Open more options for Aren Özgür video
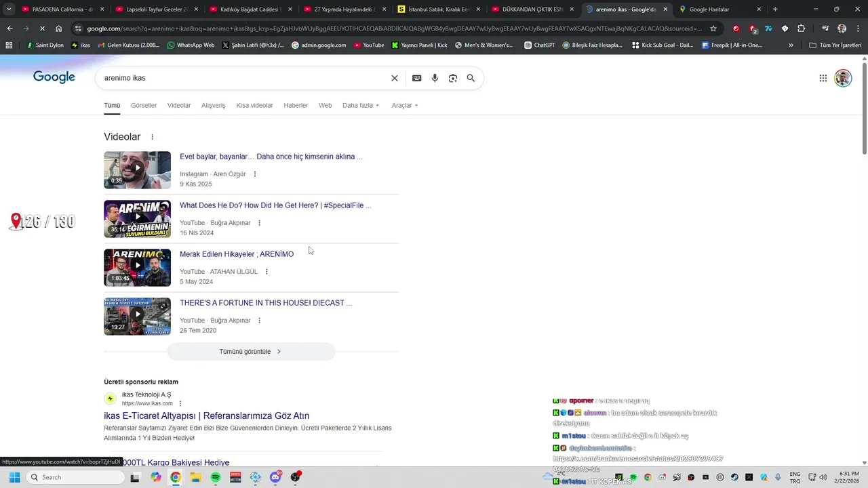 255,174
